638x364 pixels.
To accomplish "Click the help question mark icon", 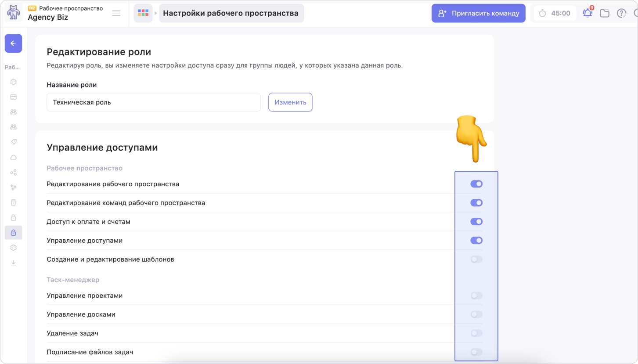I will pyautogui.click(x=621, y=13).
